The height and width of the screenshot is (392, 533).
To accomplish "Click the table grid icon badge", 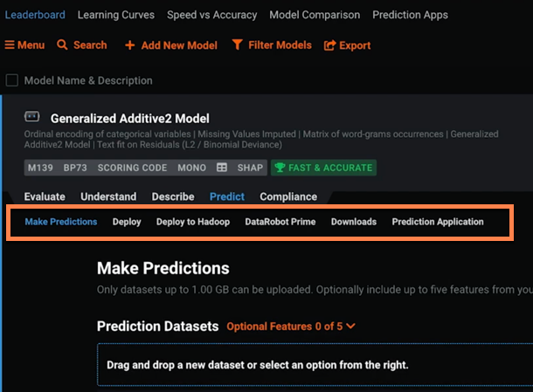I will click(x=222, y=168).
